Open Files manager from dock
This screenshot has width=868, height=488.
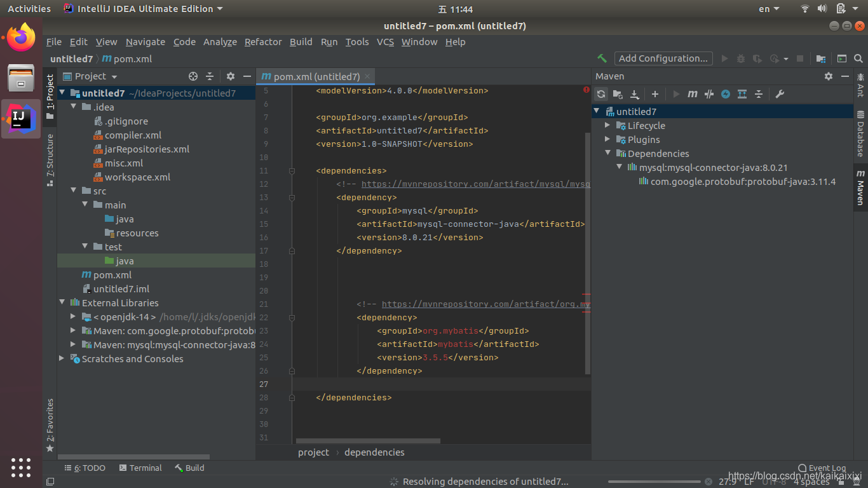click(21, 78)
